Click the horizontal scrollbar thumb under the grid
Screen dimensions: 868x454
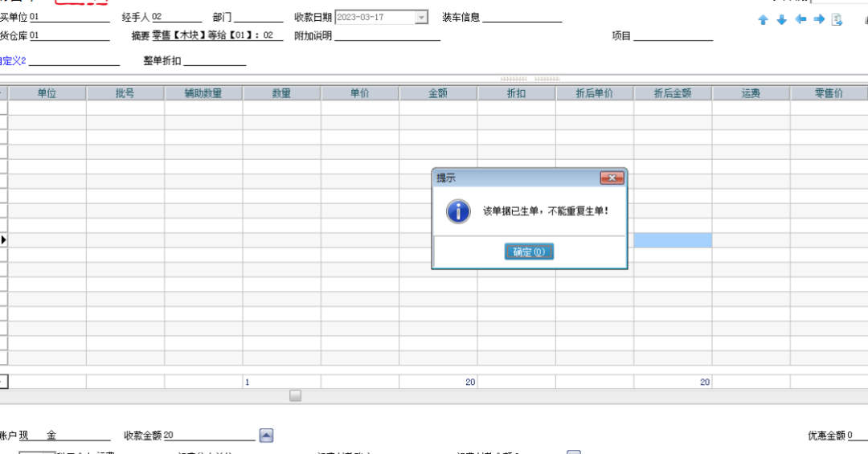[296, 396]
